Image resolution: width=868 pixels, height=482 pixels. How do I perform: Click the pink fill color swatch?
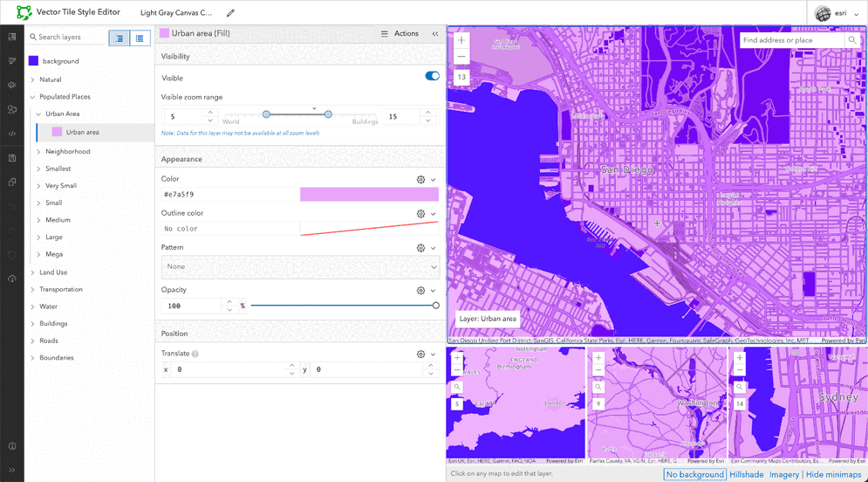pyautogui.click(x=369, y=195)
